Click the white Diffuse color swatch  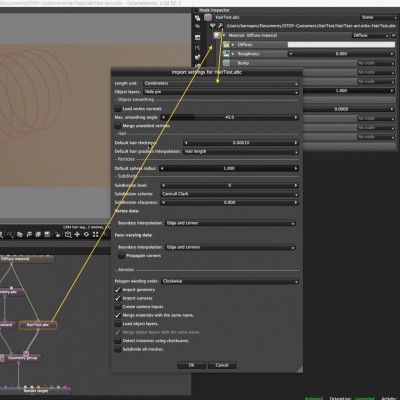click(341, 44)
